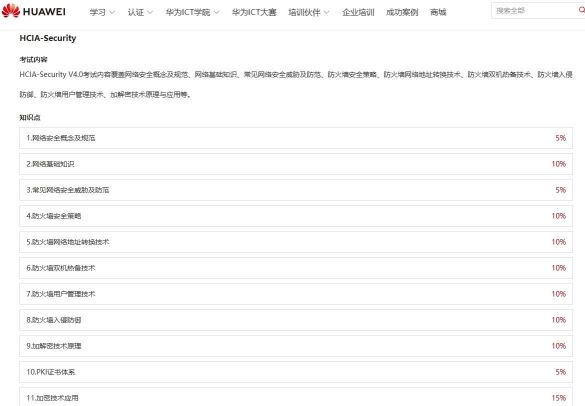Select row 8.防火墙入侵防御
585x406 pixels.
pyautogui.click(x=296, y=320)
